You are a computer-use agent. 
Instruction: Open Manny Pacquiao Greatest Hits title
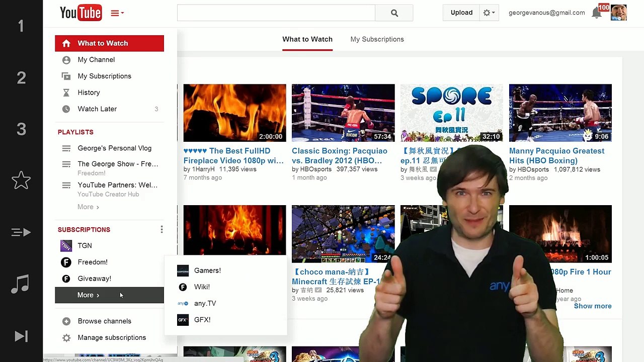tap(557, 156)
